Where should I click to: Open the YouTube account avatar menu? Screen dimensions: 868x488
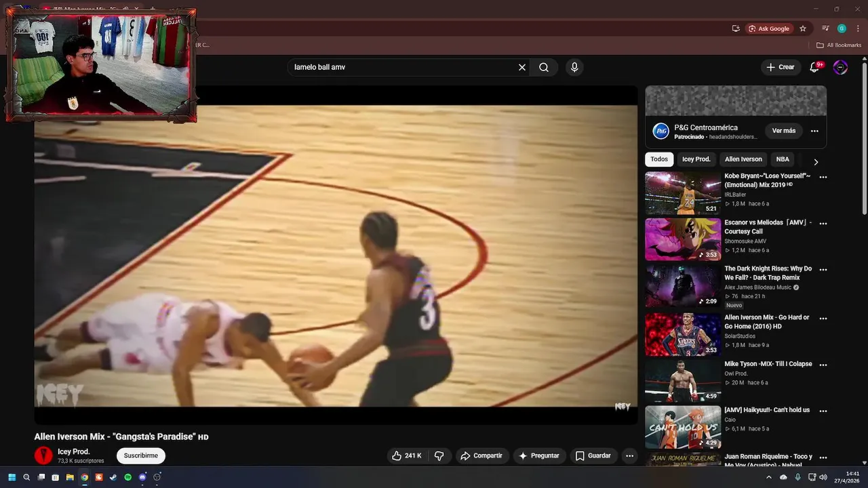(x=840, y=67)
